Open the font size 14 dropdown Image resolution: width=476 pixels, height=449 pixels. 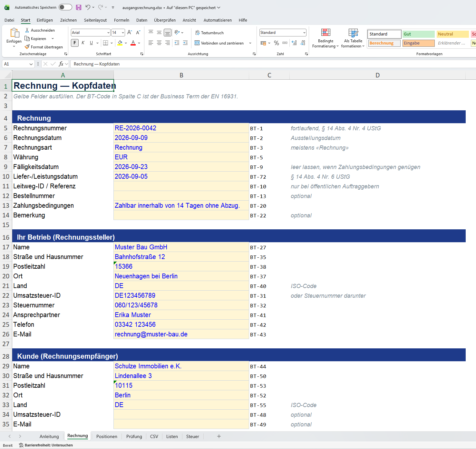pos(123,33)
